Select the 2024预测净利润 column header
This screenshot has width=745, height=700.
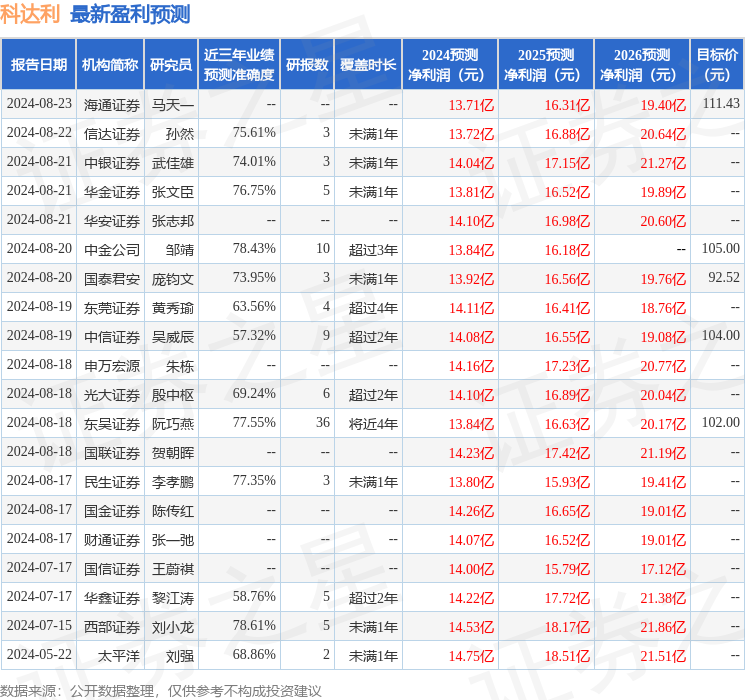point(449,65)
